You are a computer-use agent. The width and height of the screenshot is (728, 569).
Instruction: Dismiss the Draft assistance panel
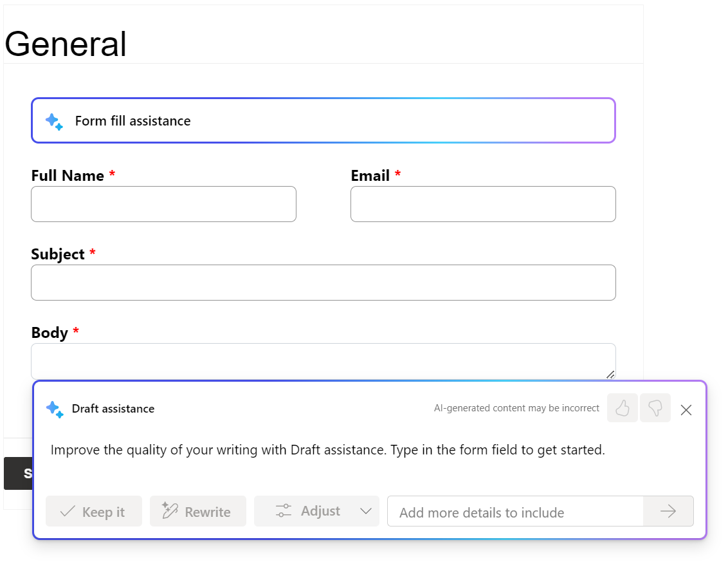686,409
